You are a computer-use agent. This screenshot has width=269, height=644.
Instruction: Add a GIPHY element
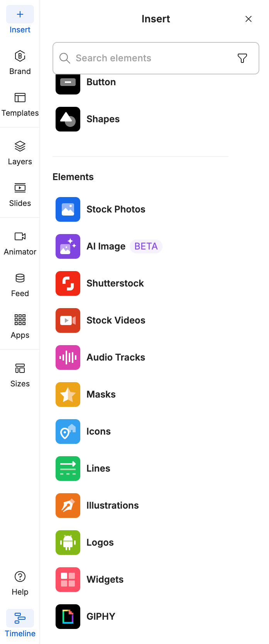[101, 617]
